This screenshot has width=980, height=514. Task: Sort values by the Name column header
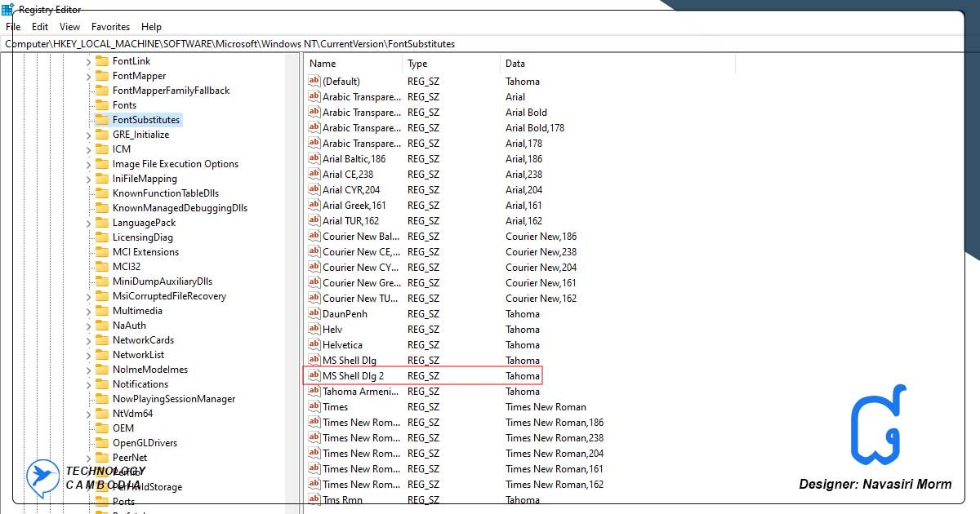point(353,64)
